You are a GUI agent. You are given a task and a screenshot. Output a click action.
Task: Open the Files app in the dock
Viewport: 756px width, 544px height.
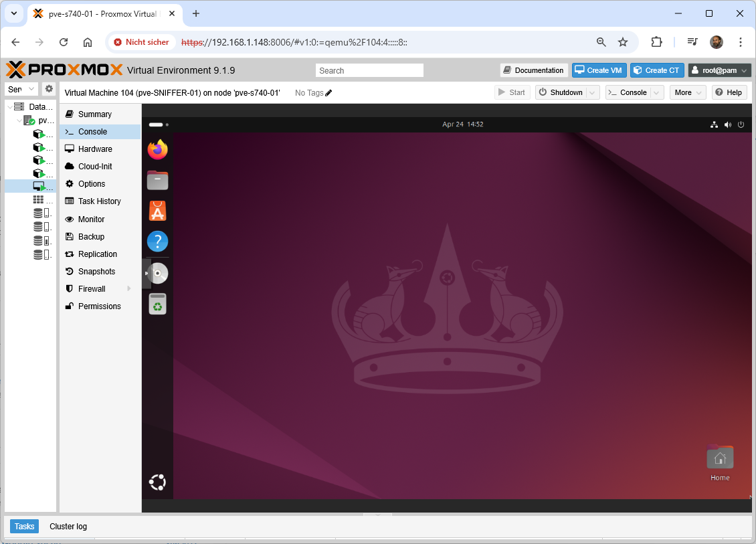[x=157, y=180]
